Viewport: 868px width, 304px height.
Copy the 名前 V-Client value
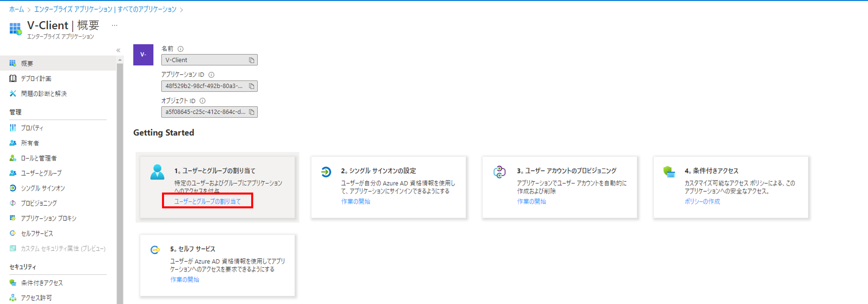pyautogui.click(x=251, y=60)
